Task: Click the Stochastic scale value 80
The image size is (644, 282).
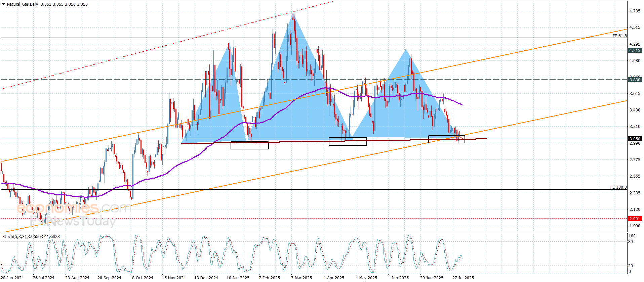Action: click(631, 242)
